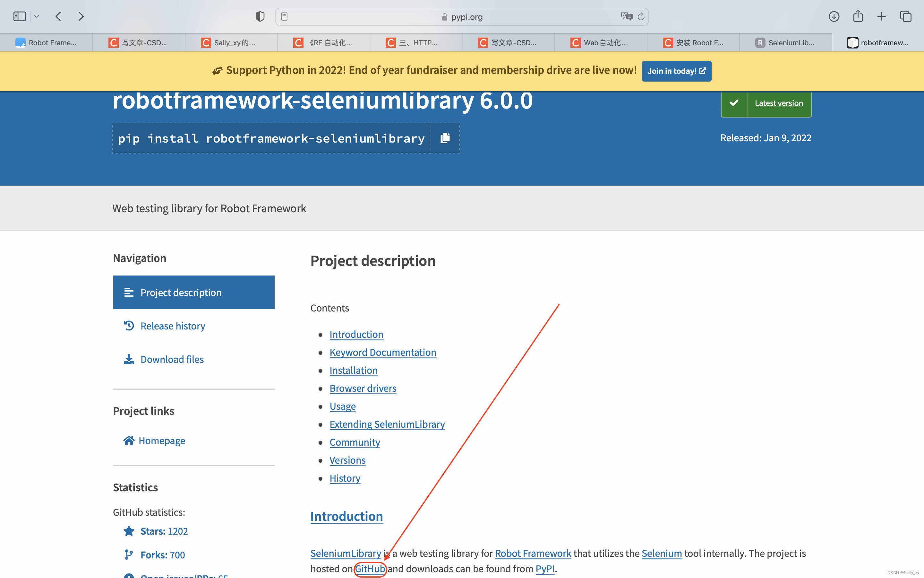
Task: Open the Latest version link
Action: (x=779, y=103)
